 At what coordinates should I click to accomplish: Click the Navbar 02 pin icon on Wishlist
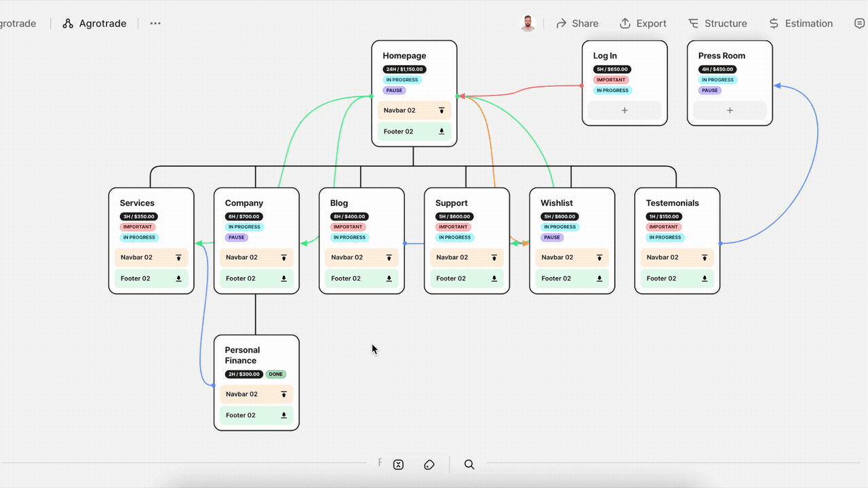pos(599,258)
